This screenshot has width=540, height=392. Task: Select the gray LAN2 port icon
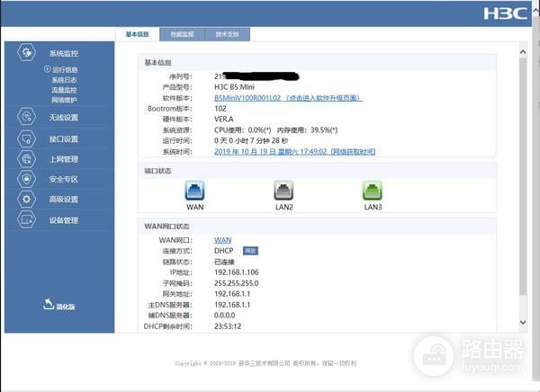click(x=284, y=190)
